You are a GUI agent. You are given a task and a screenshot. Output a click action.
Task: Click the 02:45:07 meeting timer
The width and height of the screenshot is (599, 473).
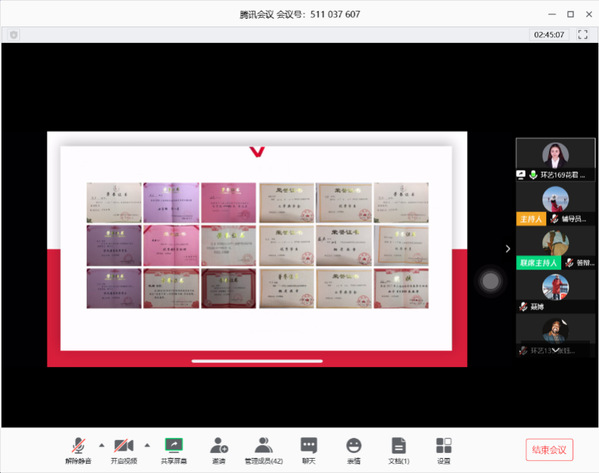tap(549, 35)
